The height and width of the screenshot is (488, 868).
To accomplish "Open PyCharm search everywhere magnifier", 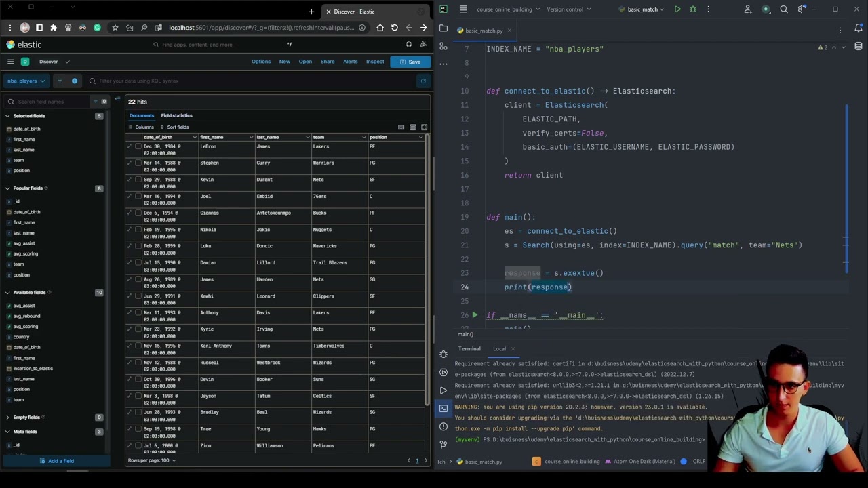I will (x=784, y=9).
